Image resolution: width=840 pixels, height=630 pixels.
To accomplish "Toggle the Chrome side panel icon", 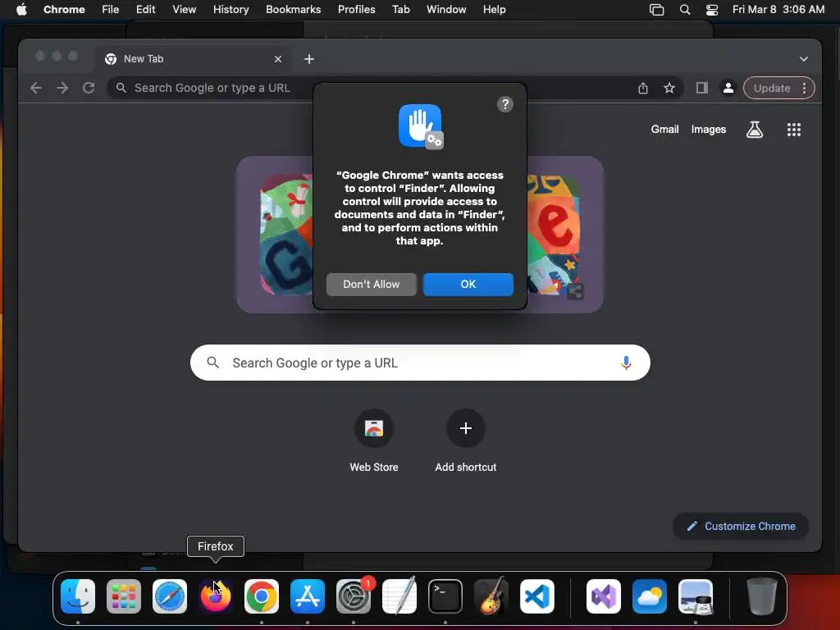I will tap(702, 88).
